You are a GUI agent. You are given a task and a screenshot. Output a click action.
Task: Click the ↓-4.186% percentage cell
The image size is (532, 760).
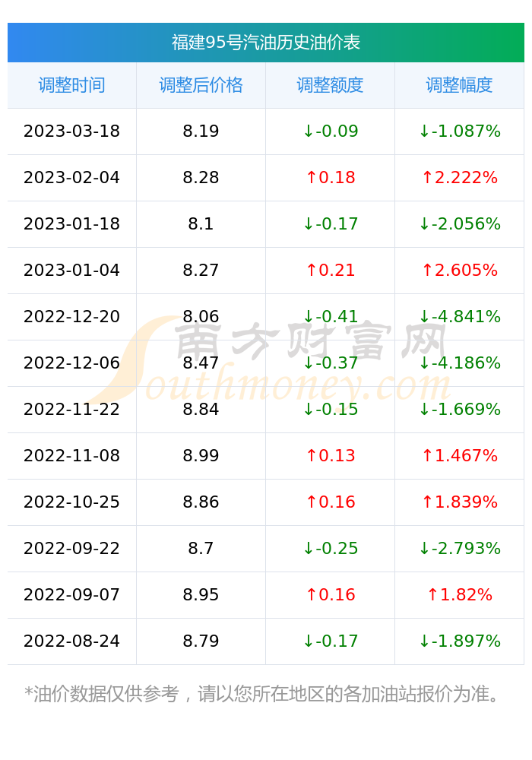click(x=459, y=363)
